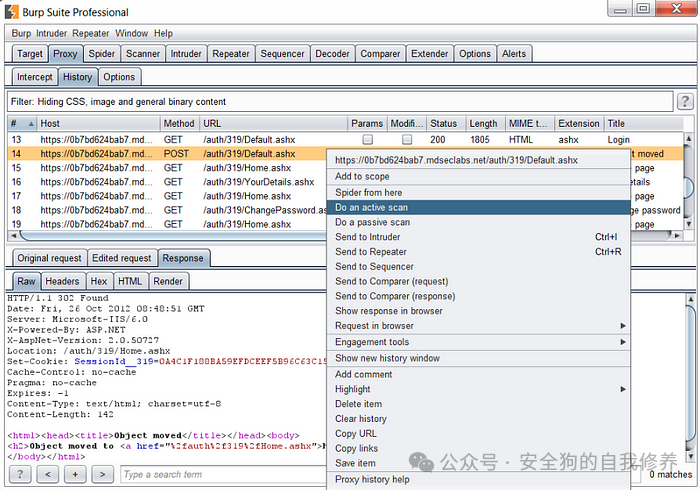The height and width of the screenshot is (490, 700).
Task: Select history row 18 ChangePassword
Action: [167, 210]
